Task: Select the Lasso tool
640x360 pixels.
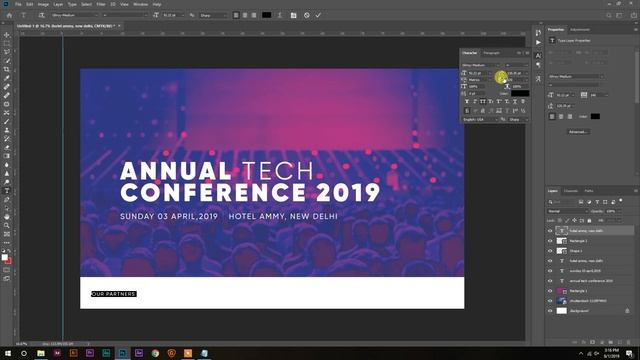Action: point(7,52)
